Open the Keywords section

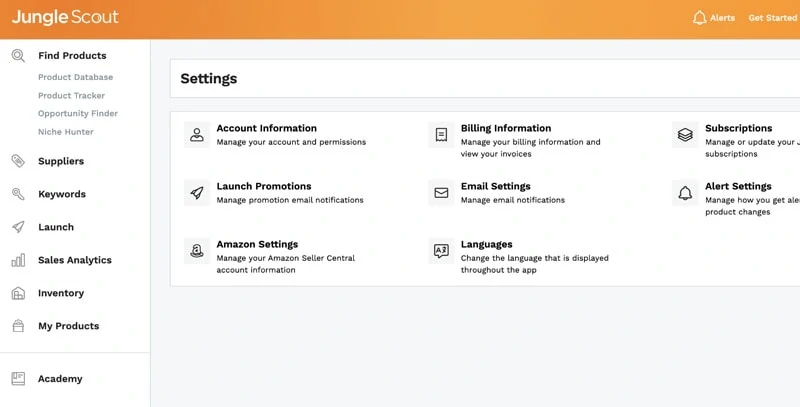coord(62,194)
